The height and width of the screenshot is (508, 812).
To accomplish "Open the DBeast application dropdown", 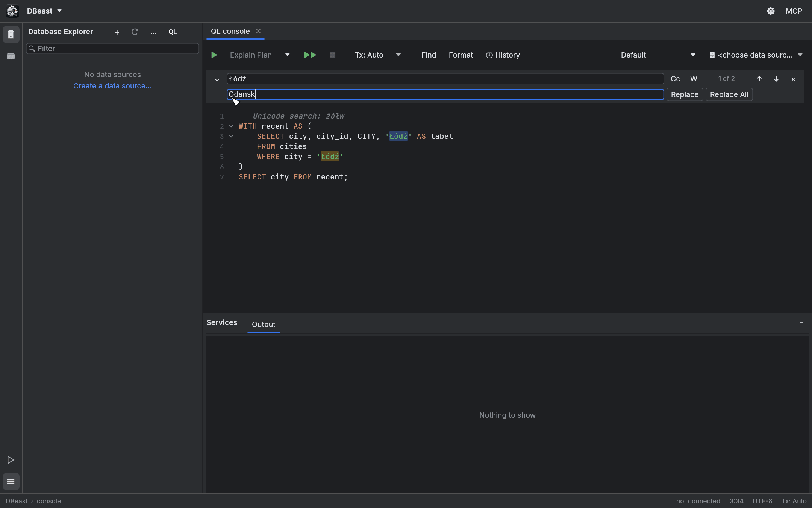I will click(x=44, y=11).
